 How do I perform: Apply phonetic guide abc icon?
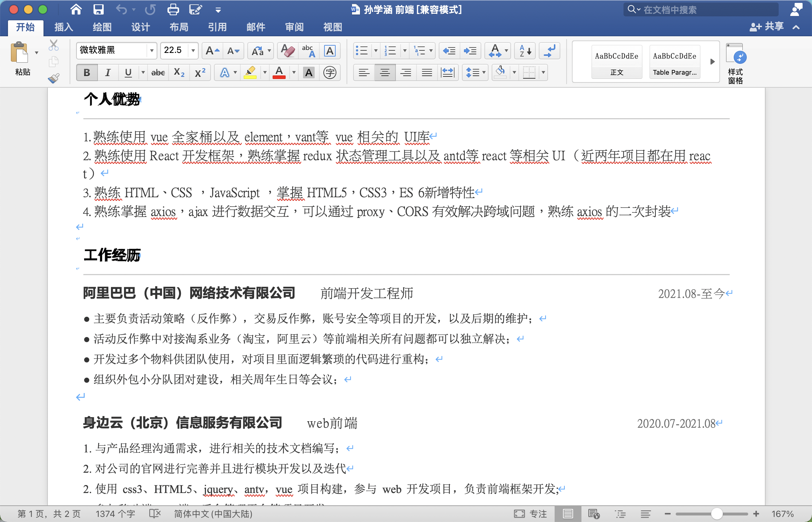[309, 51]
